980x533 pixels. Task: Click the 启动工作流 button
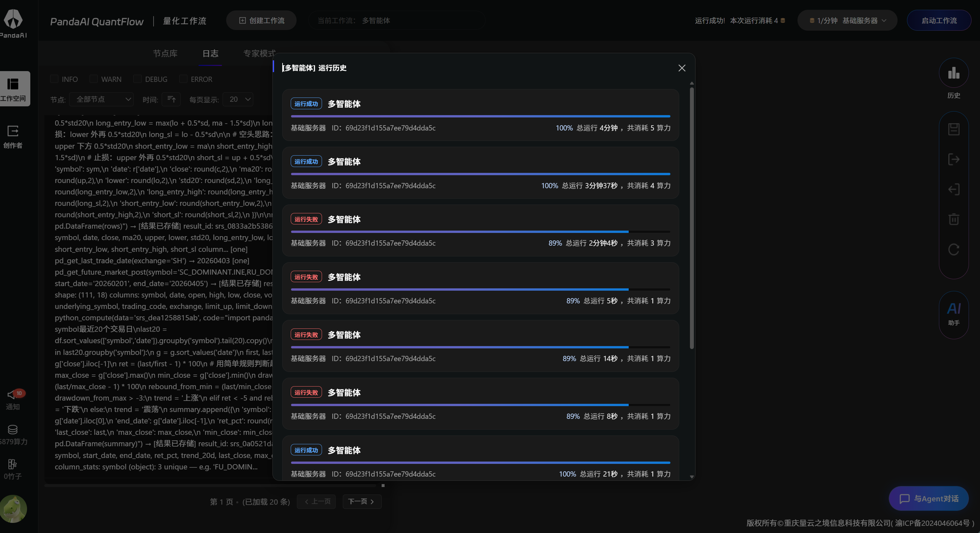939,21
